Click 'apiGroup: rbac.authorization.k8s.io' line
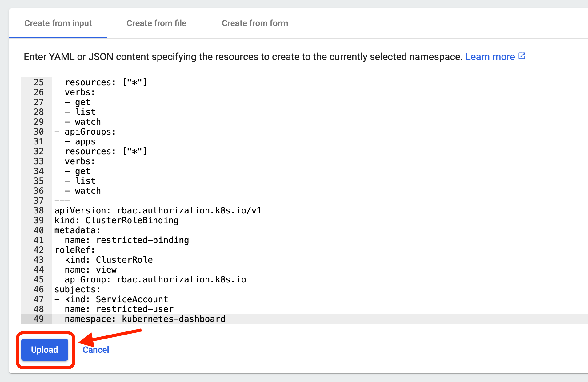 155,279
